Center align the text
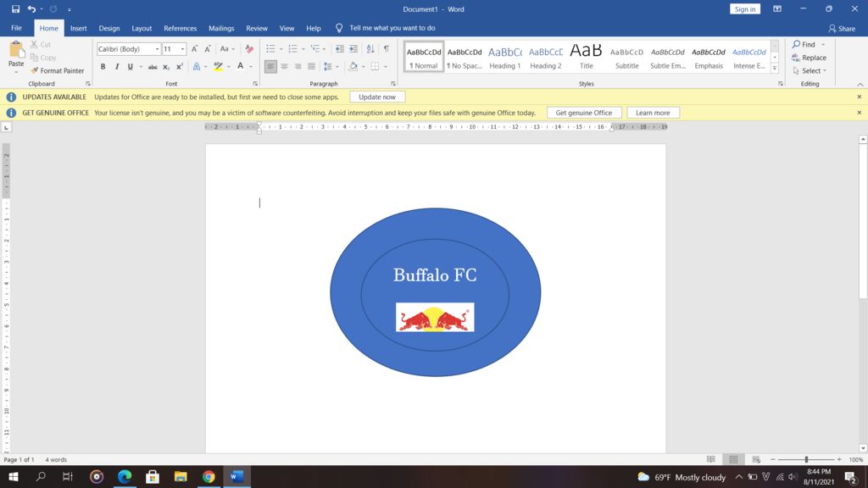868x488 pixels. pyautogui.click(x=284, y=67)
